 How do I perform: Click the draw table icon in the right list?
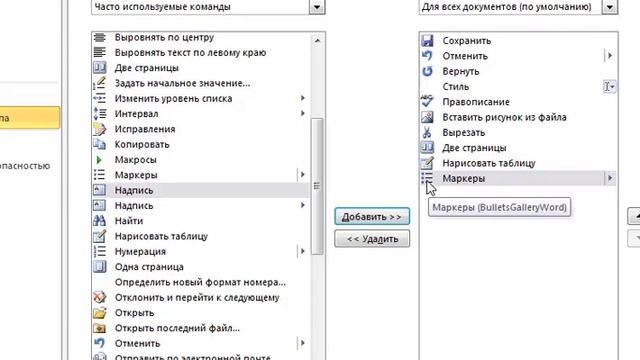click(x=427, y=163)
